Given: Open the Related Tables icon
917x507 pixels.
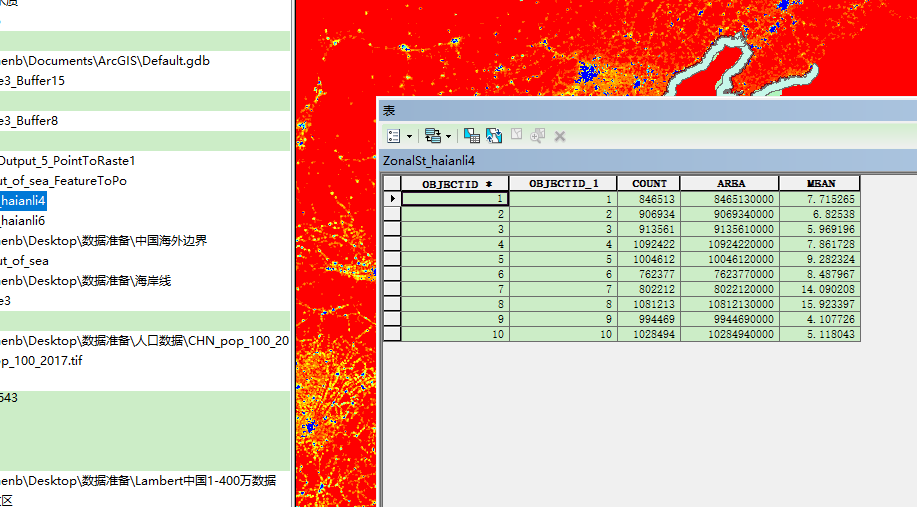Looking at the screenshot, I should 433,136.
